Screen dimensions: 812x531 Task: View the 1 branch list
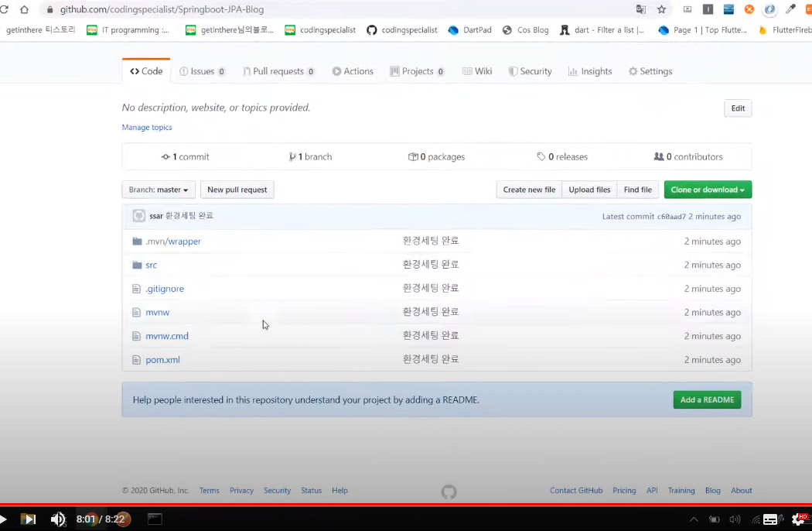click(x=310, y=156)
